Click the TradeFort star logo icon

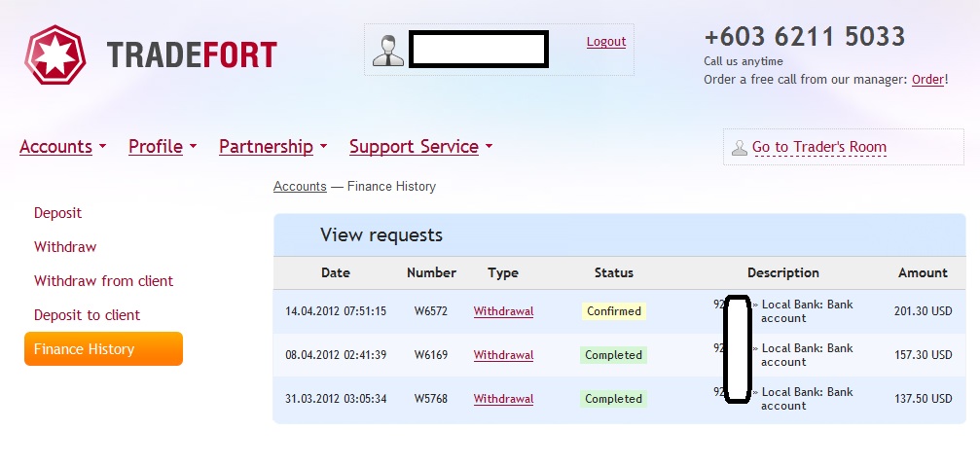(x=55, y=54)
